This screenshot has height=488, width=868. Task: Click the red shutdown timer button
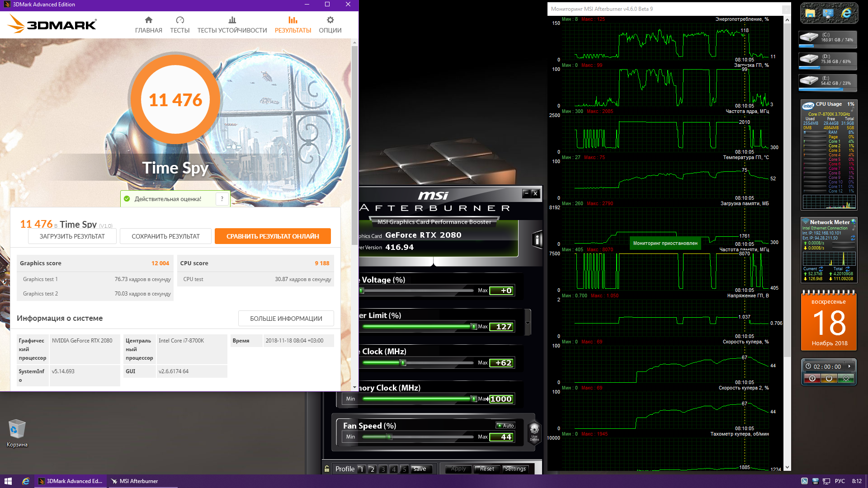click(x=812, y=379)
